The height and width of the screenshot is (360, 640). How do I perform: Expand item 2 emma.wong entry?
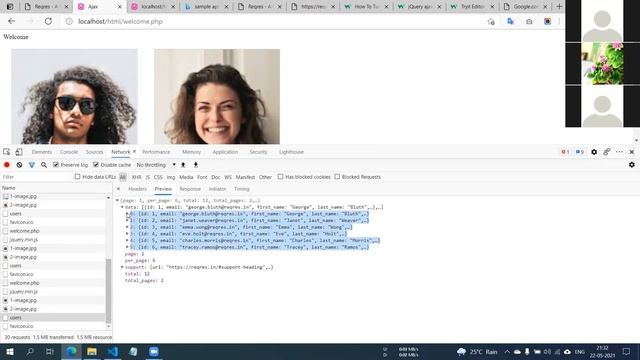point(127,227)
